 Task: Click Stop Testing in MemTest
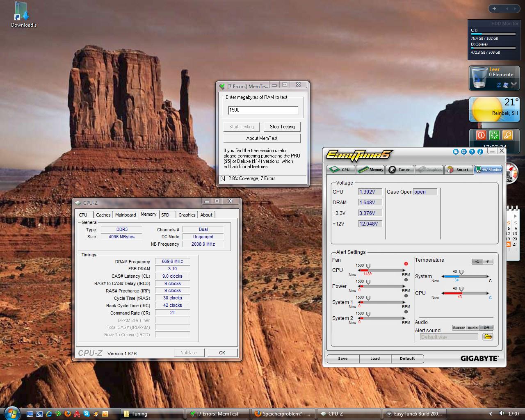282,127
